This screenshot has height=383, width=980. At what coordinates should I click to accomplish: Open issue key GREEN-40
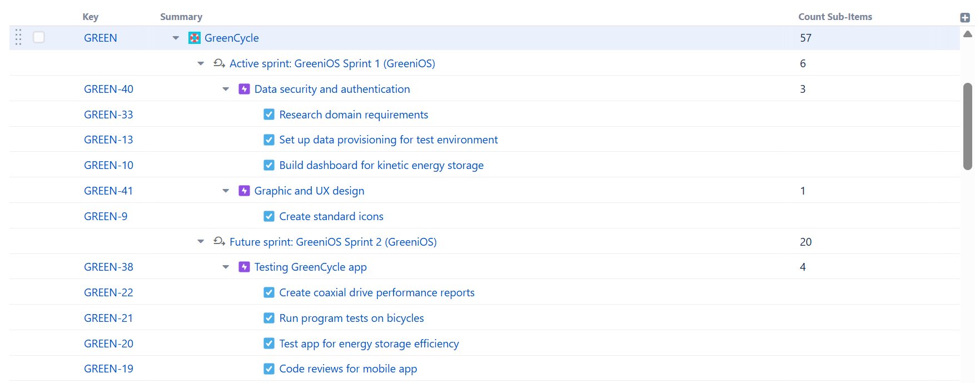108,89
